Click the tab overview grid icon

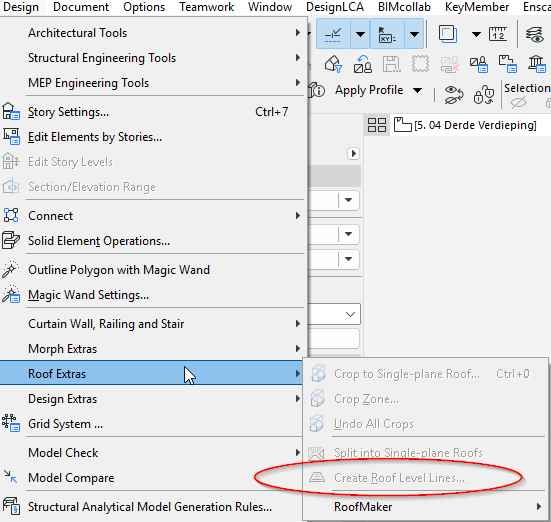pos(377,125)
